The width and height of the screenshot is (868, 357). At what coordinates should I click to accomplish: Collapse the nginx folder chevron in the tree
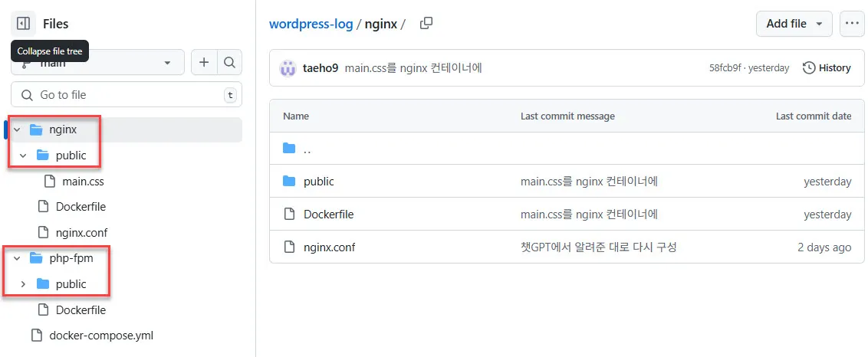[x=17, y=130]
